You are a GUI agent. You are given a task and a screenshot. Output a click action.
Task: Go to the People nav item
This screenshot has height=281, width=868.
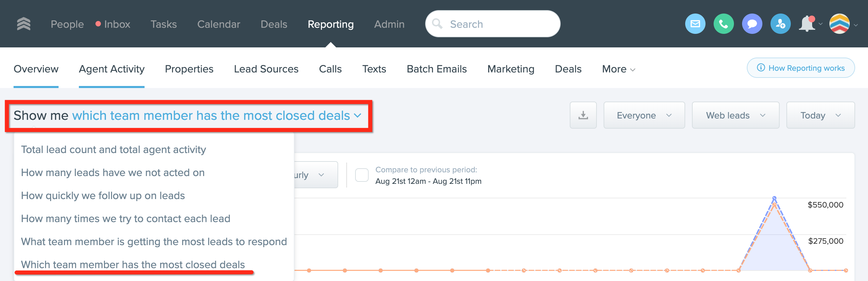click(x=67, y=24)
